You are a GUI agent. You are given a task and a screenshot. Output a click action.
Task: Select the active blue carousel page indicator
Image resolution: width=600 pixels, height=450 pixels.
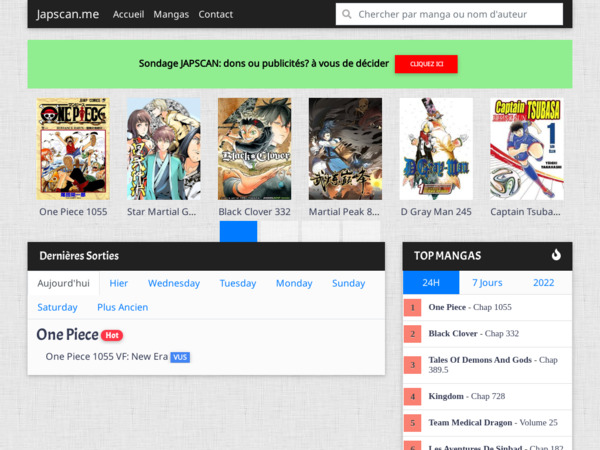[238, 231]
